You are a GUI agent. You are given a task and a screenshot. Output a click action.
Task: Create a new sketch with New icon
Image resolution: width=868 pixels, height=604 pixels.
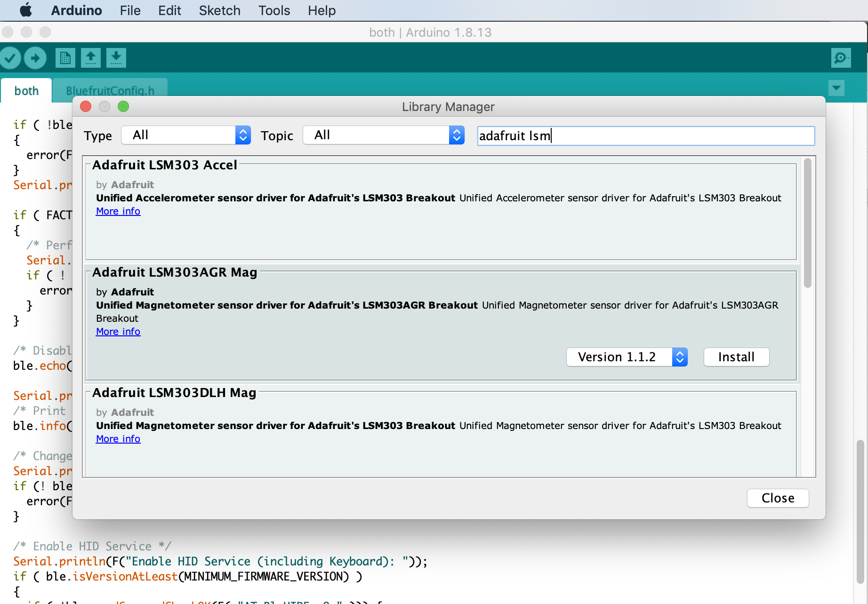65,58
